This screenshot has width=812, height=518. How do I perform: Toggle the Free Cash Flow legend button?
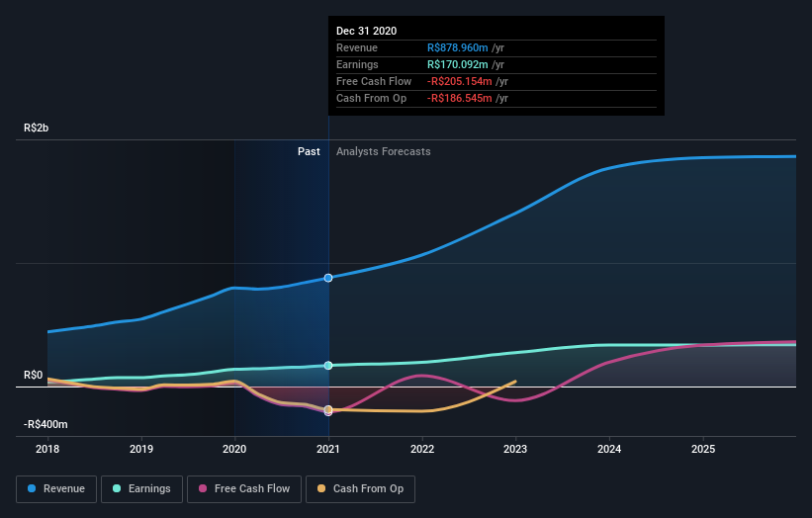243,488
